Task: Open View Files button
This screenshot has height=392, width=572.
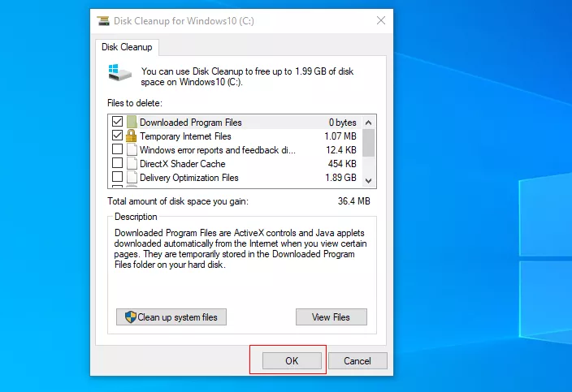Action: coord(331,317)
